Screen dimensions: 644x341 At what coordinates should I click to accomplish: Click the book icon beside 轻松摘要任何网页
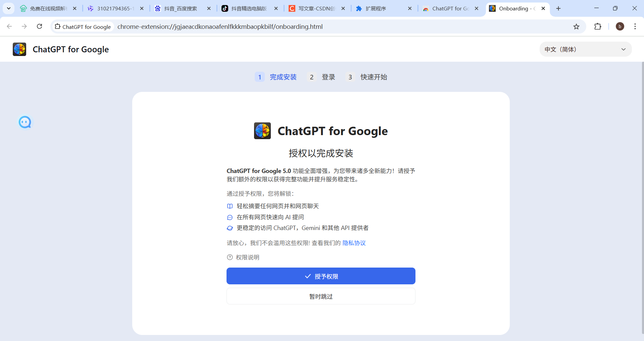[x=230, y=206]
